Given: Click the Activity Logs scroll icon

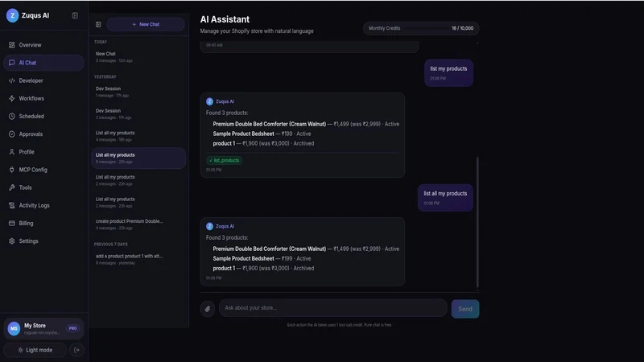Looking at the screenshot, I should click(11, 205).
